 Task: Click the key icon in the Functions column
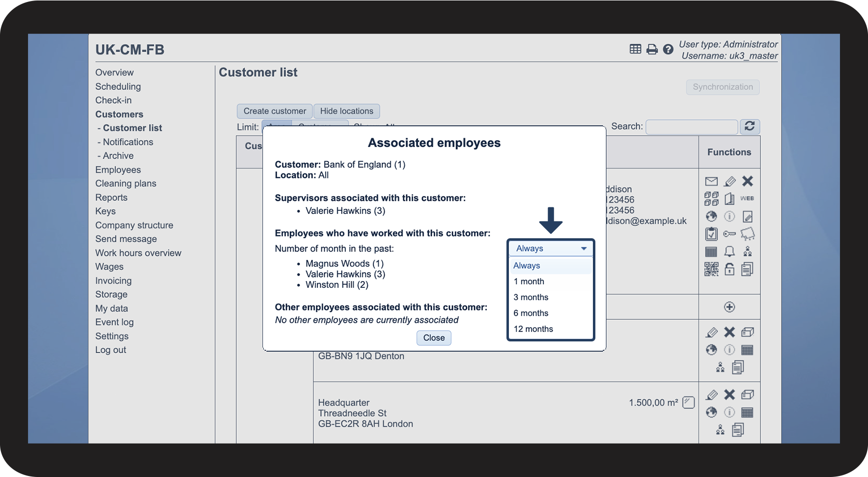[x=729, y=234]
